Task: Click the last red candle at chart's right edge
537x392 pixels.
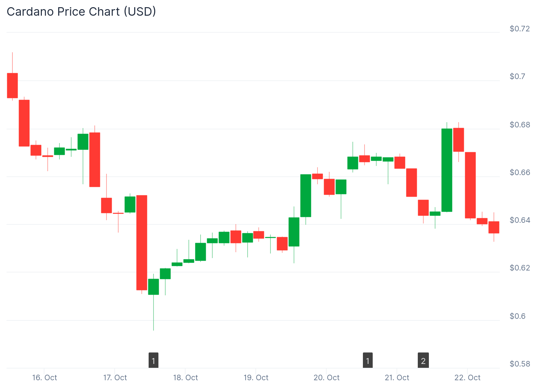Action: [494, 227]
